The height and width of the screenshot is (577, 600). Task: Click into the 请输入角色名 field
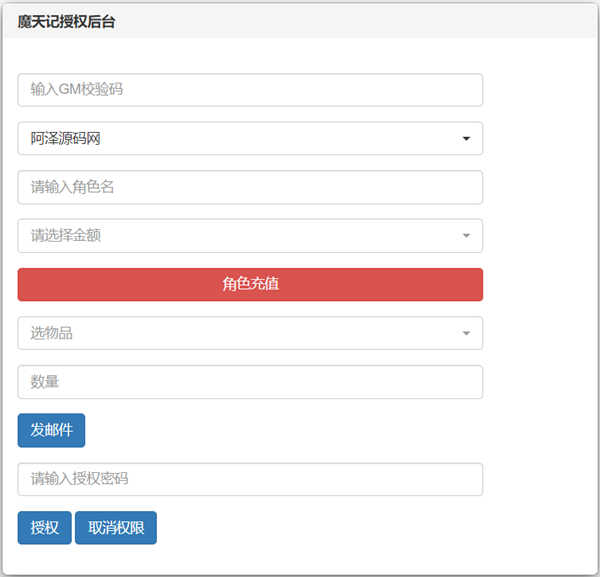pyautogui.click(x=250, y=187)
